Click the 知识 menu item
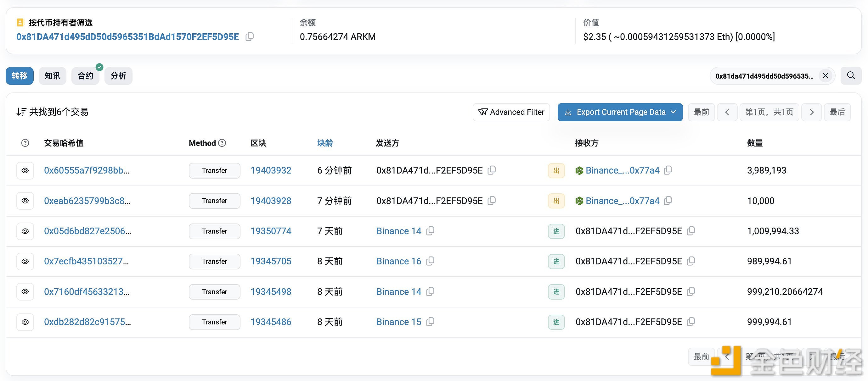 tap(53, 76)
